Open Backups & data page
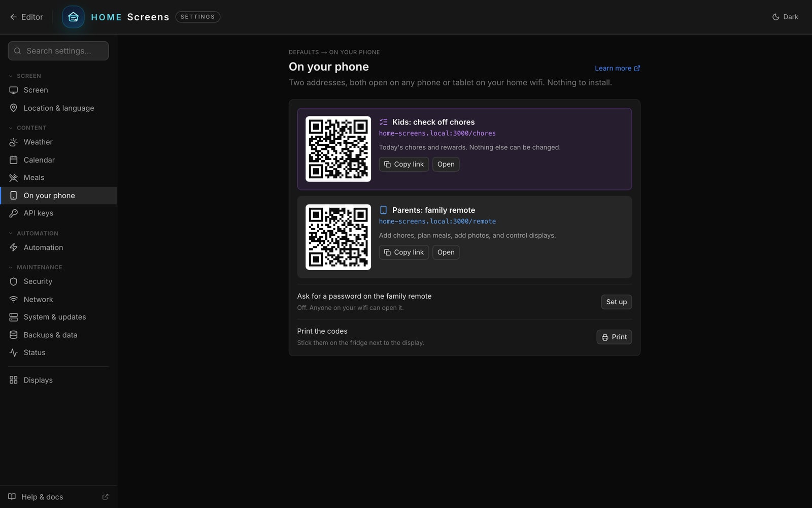 tap(58, 335)
